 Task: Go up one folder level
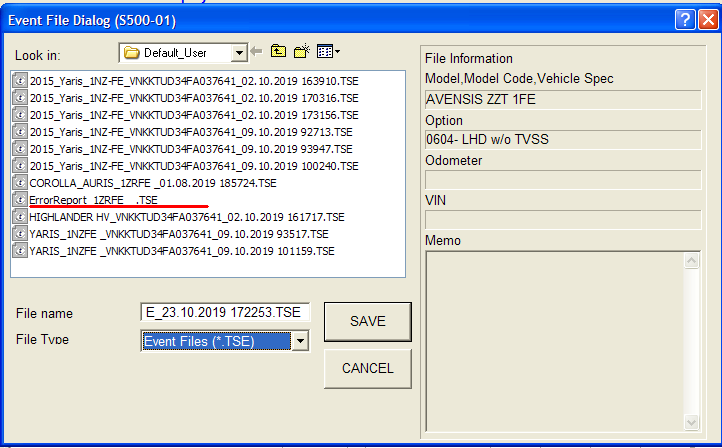(279, 52)
